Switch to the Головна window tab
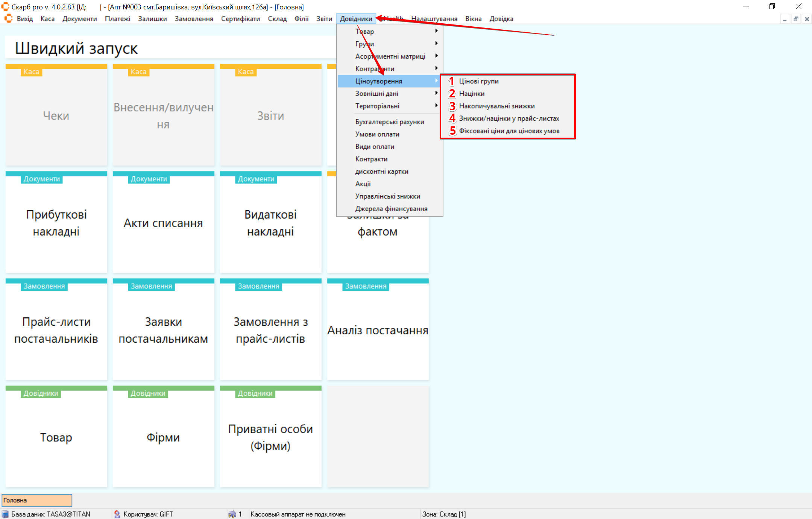This screenshot has width=812, height=519. pos(36,500)
